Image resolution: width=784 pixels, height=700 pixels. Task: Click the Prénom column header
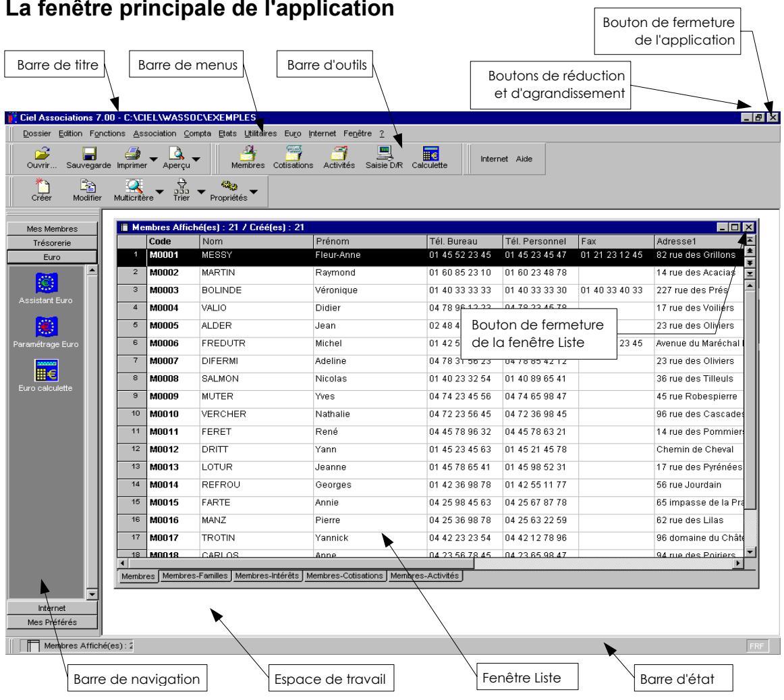pyautogui.click(x=370, y=241)
